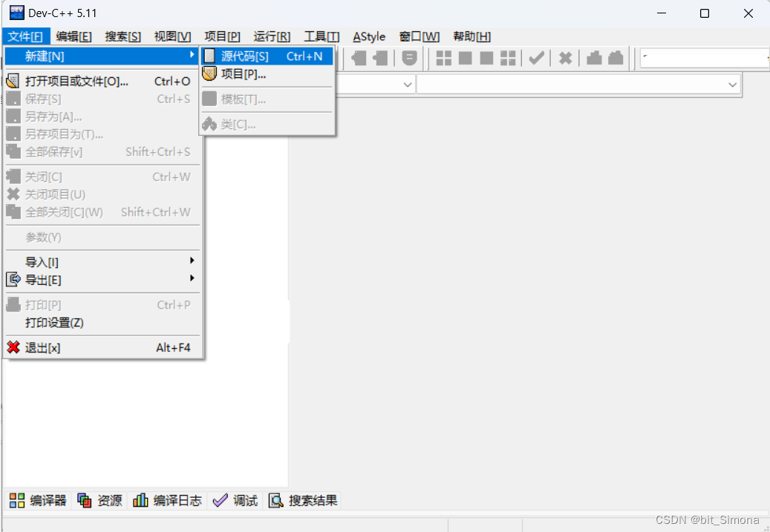Click the source file icon beside 源代码[S]
Viewport: 770px width, 532px height.
click(209, 56)
